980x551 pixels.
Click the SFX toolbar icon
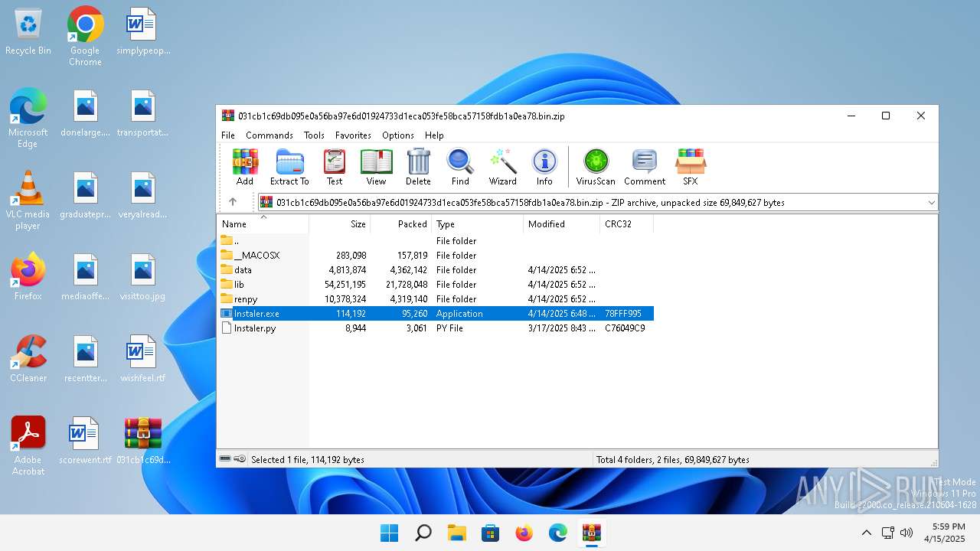click(x=691, y=167)
